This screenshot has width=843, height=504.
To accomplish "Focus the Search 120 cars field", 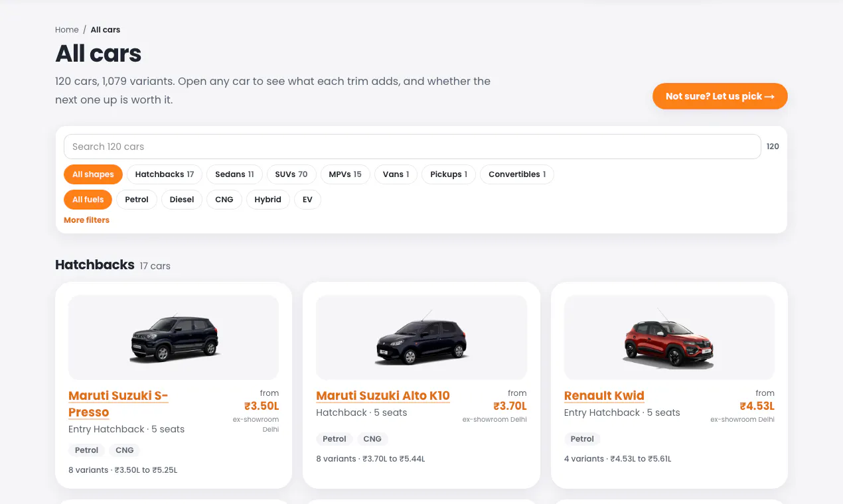I will [x=412, y=147].
